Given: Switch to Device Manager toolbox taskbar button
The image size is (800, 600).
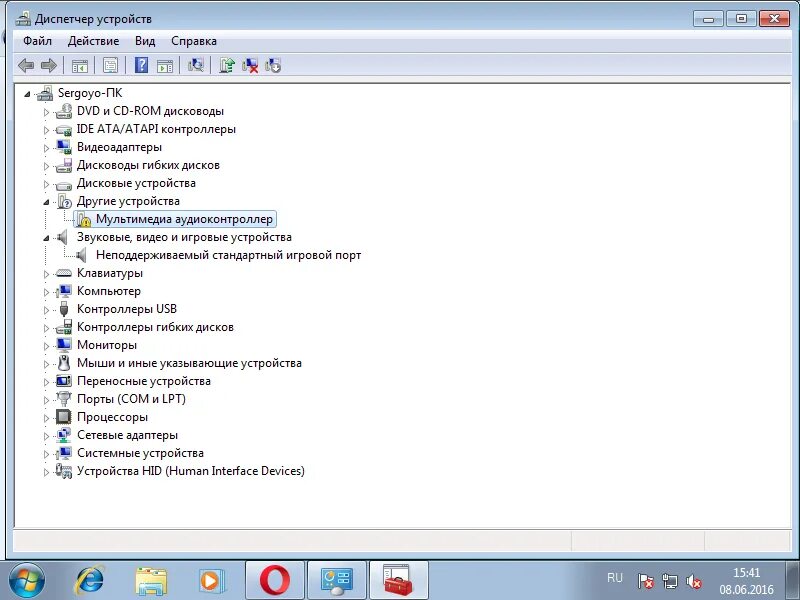Looking at the screenshot, I should click(398, 580).
